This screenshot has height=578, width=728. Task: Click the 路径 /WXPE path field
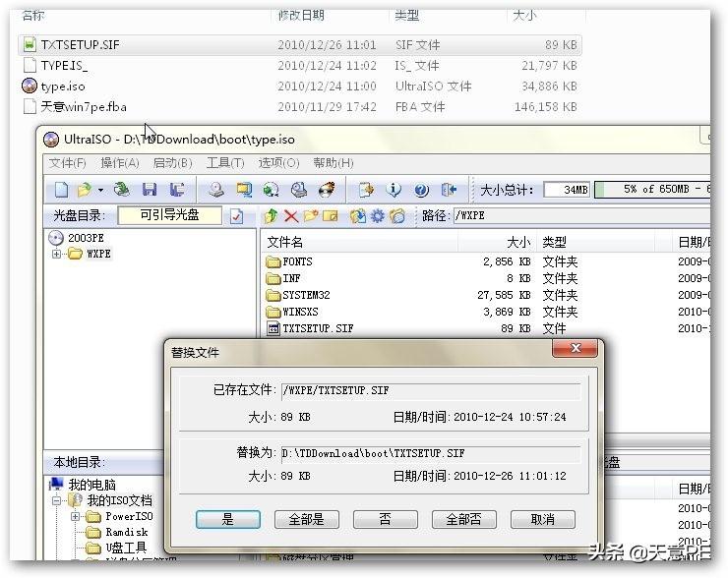[x=581, y=215]
